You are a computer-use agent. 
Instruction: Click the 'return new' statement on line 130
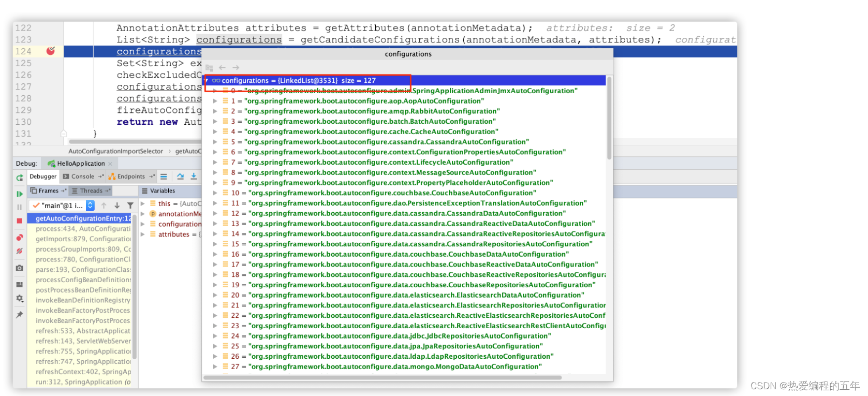147,122
